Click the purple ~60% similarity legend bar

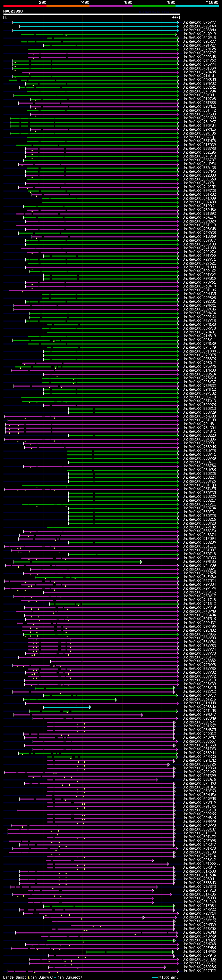[111, 6]
